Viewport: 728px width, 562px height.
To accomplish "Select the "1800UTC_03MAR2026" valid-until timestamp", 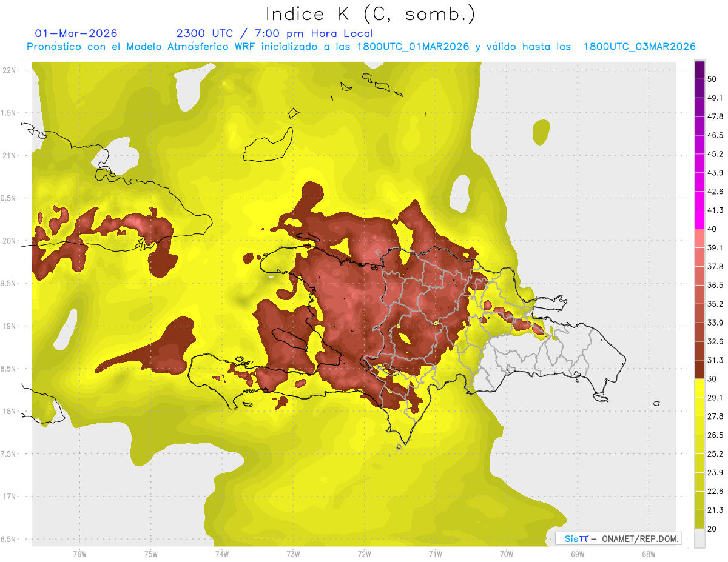I will click(x=639, y=47).
